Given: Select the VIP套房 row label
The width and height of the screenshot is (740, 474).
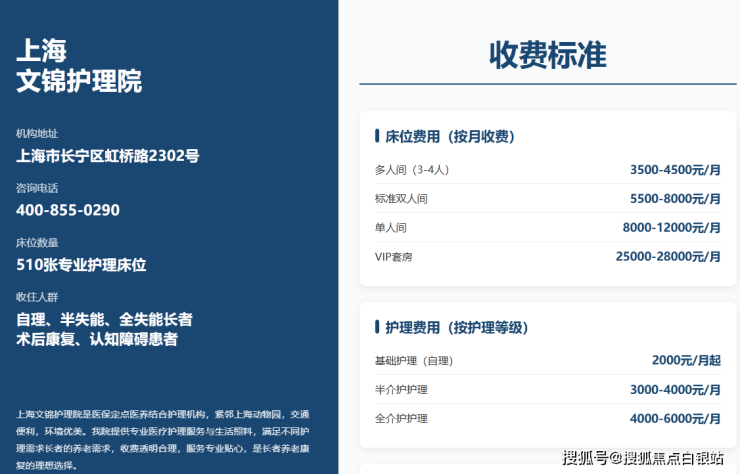Looking at the screenshot, I should [x=394, y=257].
